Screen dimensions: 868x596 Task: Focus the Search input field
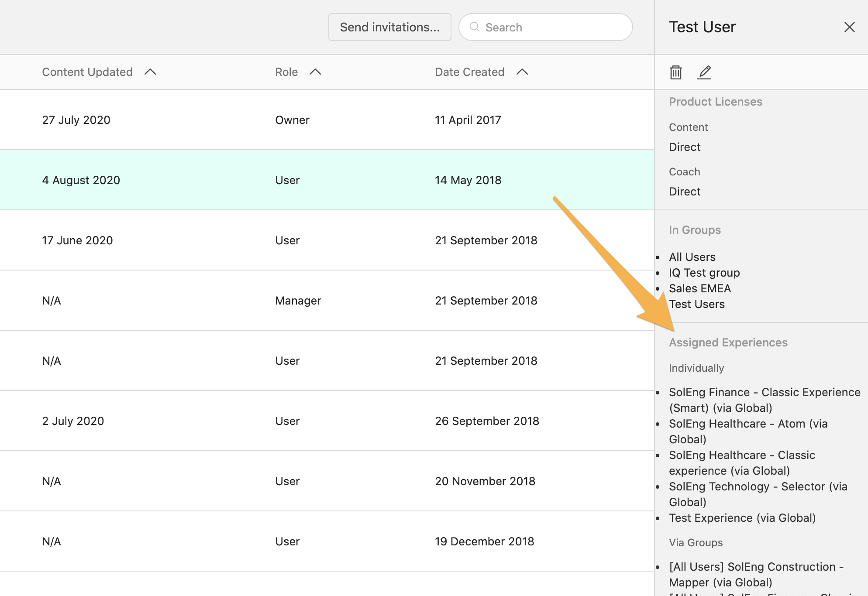coord(546,27)
